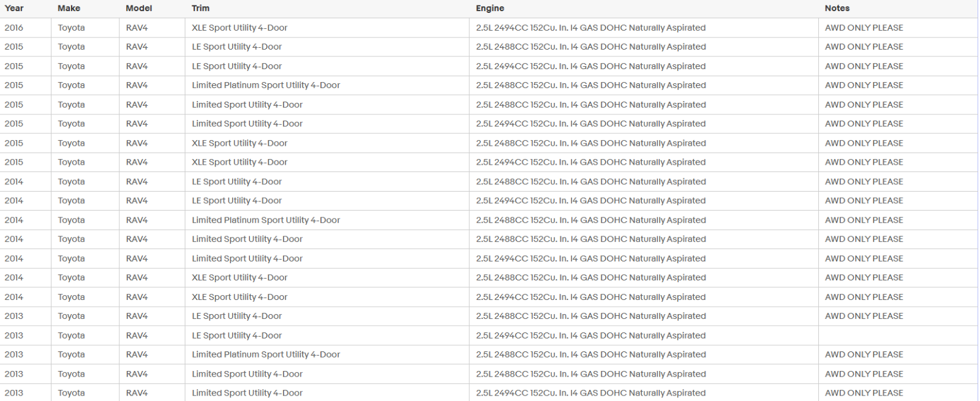This screenshot has width=980, height=401.
Task: Select 2488CC engine of 2015 Limited Platinum row
Action: coord(590,85)
